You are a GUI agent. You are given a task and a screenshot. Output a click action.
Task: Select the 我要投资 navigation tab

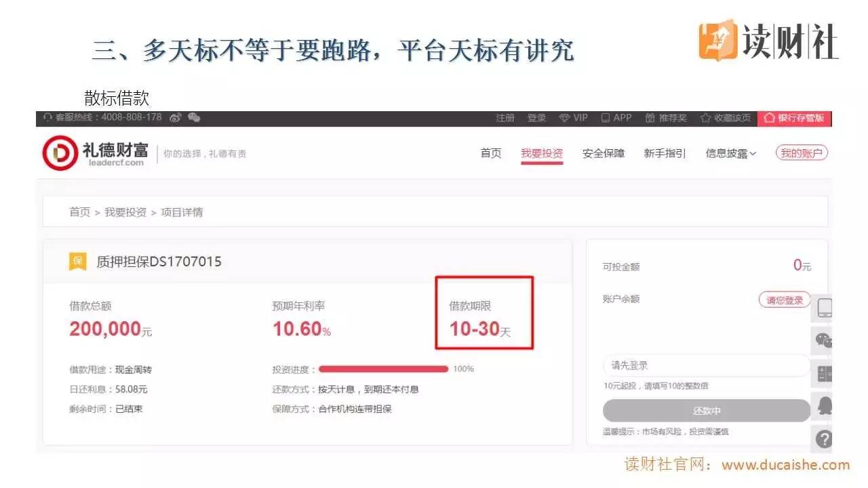tap(542, 153)
